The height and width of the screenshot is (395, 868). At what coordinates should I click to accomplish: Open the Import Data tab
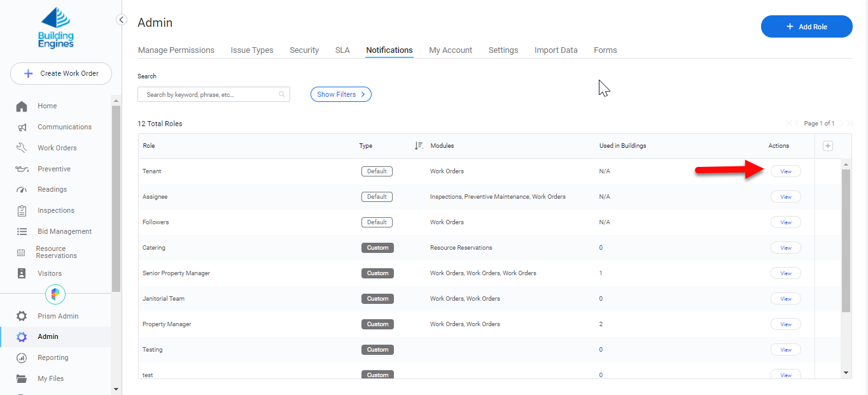(x=556, y=50)
